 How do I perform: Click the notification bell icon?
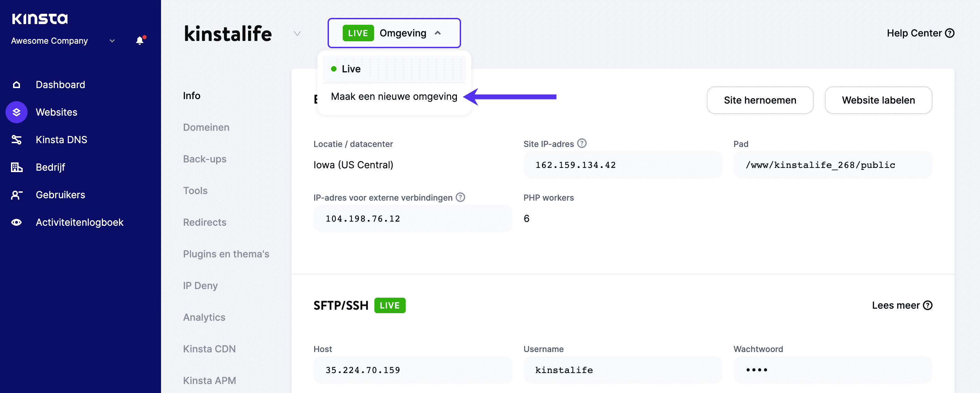(140, 40)
